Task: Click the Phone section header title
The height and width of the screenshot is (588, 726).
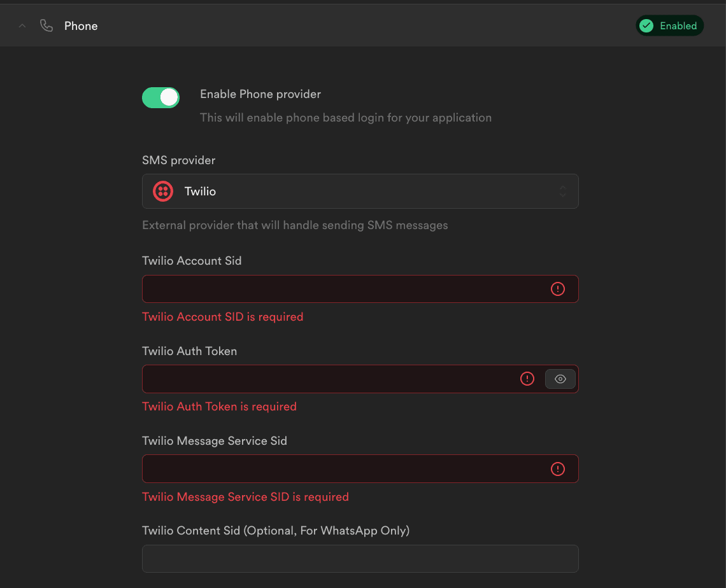Action: (81, 26)
